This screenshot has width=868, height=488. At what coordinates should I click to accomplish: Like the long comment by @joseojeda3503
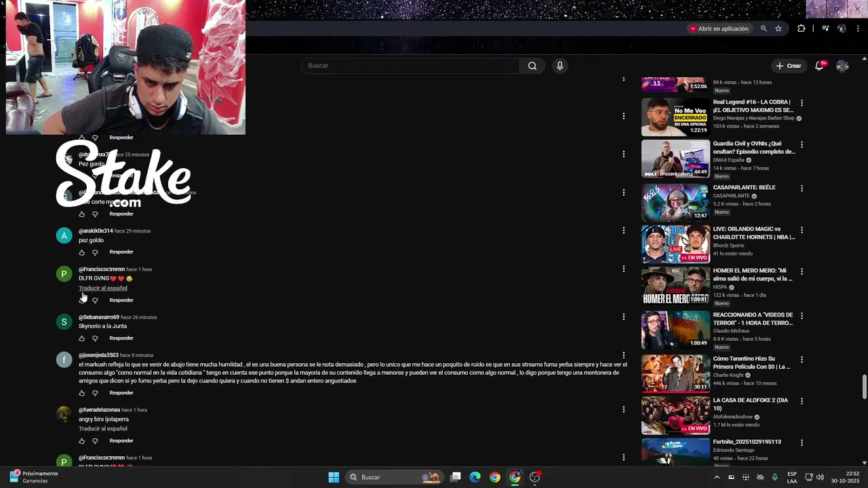coord(82,393)
